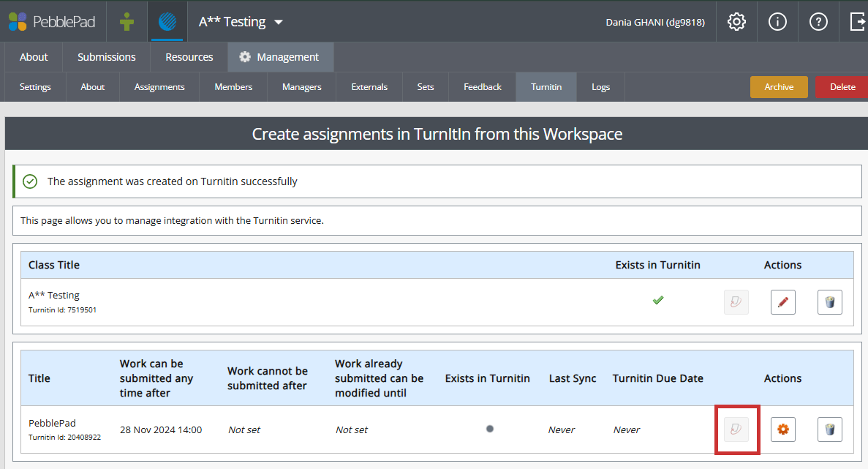Screen dimensions: 868x469
Task: Click the trash bin icon for PebblePad assignment
Action: (x=830, y=429)
